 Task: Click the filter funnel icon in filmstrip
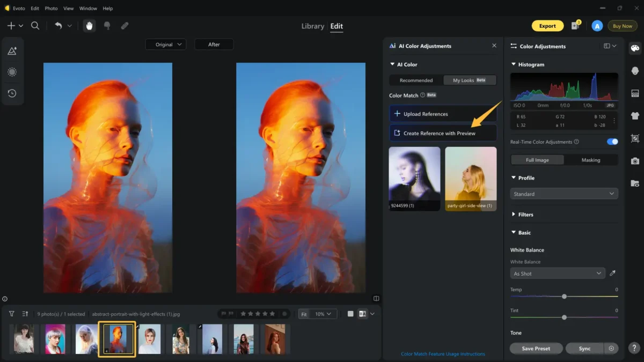point(11,314)
